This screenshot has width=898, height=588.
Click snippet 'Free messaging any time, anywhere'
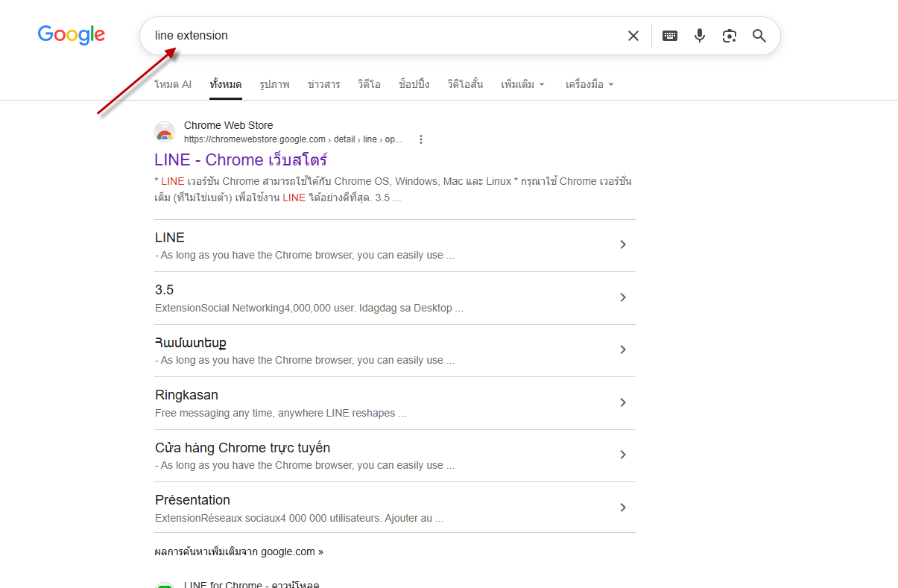(x=239, y=413)
